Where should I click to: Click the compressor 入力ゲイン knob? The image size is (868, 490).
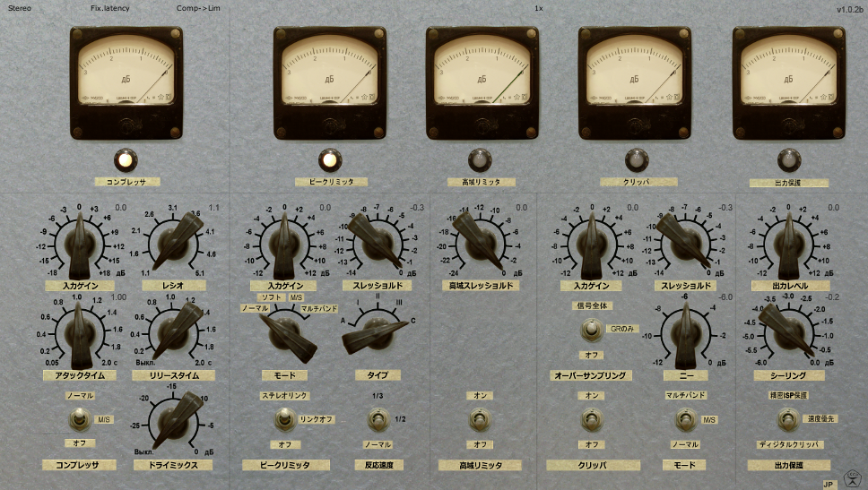(x=79, y=244)
